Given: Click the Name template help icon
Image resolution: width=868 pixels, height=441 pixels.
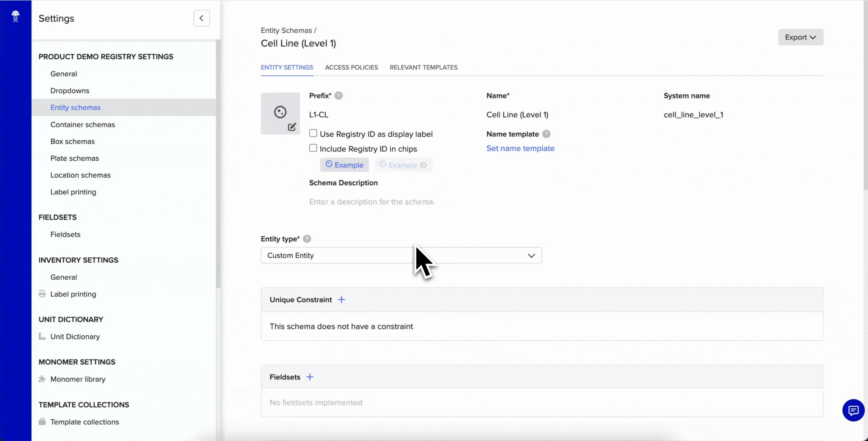Looking at the screenshot, I should (546, 134).
